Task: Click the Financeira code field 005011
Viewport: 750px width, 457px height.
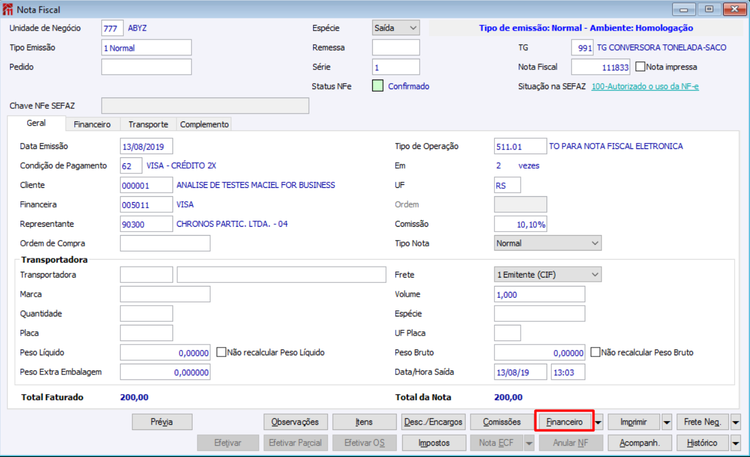Action: (x=146, y=205)
